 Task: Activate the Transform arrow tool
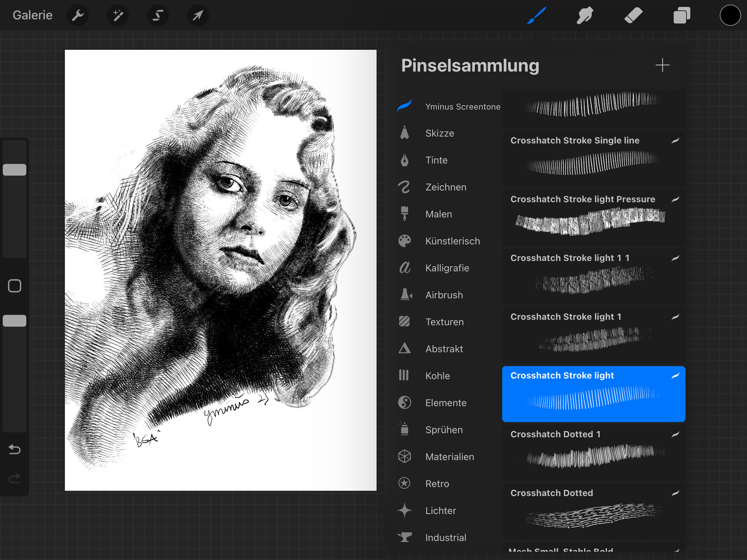tap(198, 16)
